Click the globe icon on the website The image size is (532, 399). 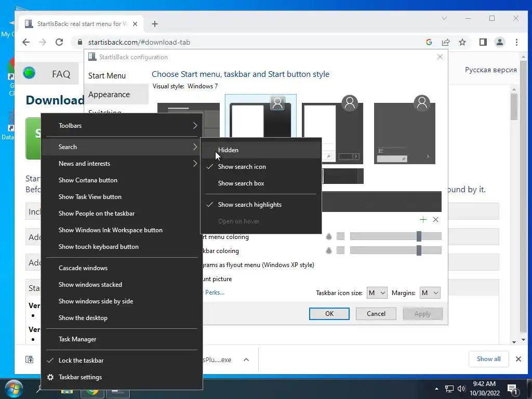pos(29,73)
